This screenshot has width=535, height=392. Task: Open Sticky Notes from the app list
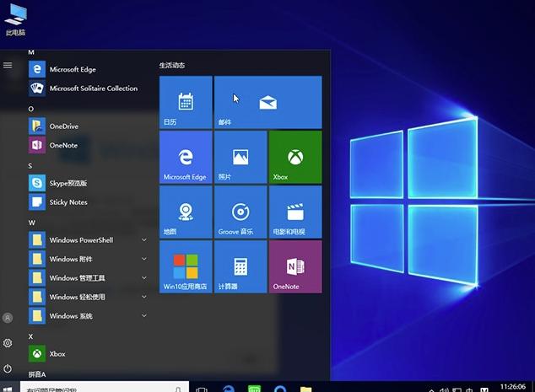pyautogui.click(x=89, y=202)
